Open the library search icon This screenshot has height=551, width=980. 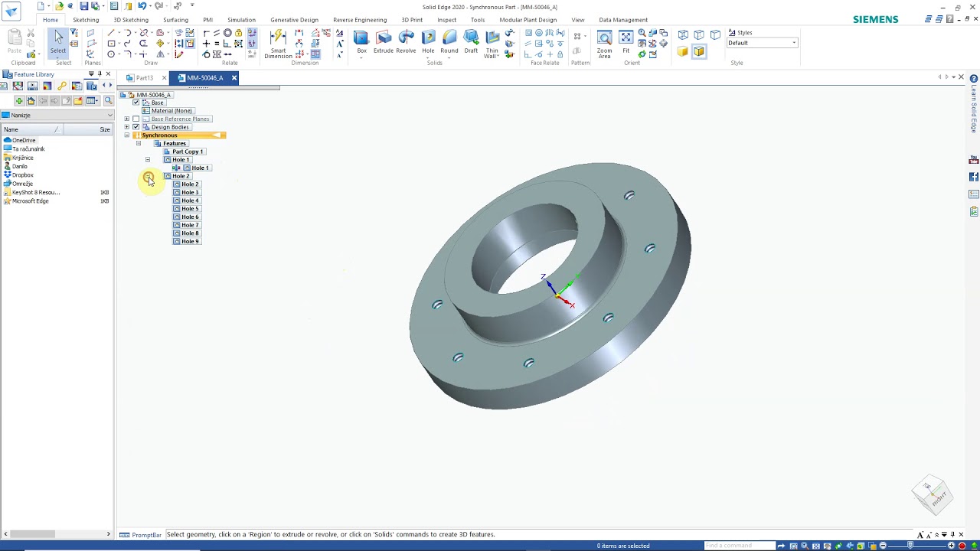click(x=108, y=101)
